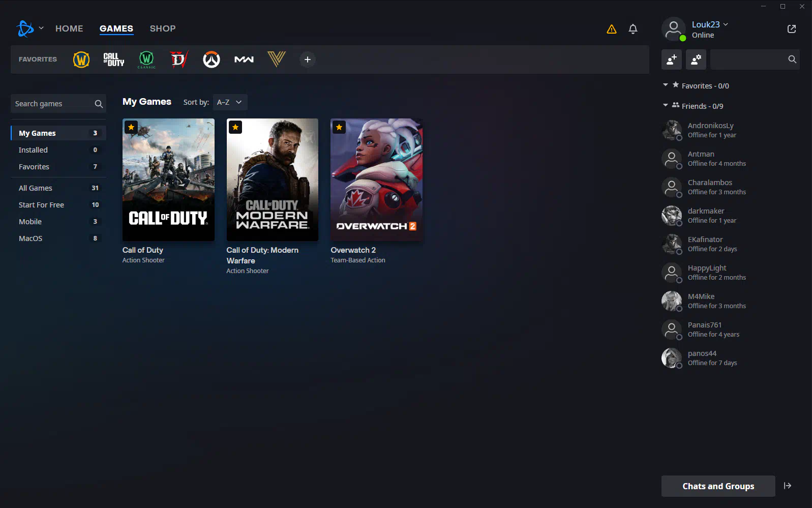This screenshot has width=812, height=508.
Task: Open darkmaker's avatar
Action: click(x=672, y=216)
